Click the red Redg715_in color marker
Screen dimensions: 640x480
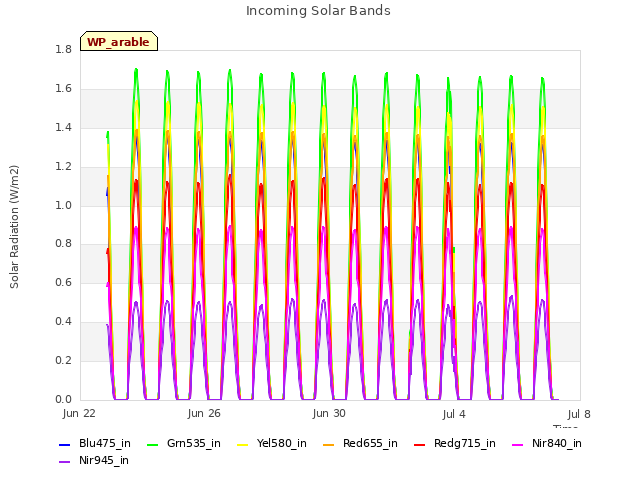coord(419,444)
